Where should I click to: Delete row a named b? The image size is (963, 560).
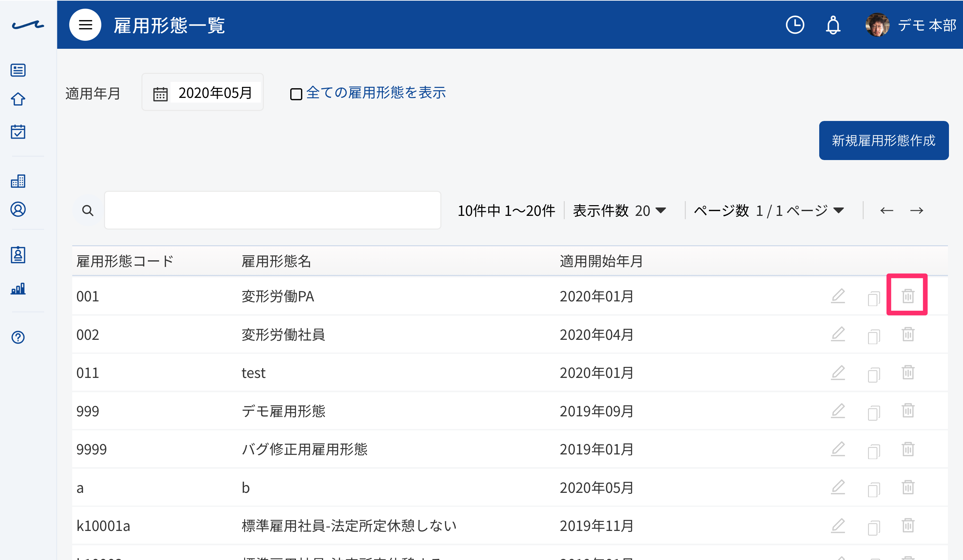pyautogui.click(x=908, y=487)
